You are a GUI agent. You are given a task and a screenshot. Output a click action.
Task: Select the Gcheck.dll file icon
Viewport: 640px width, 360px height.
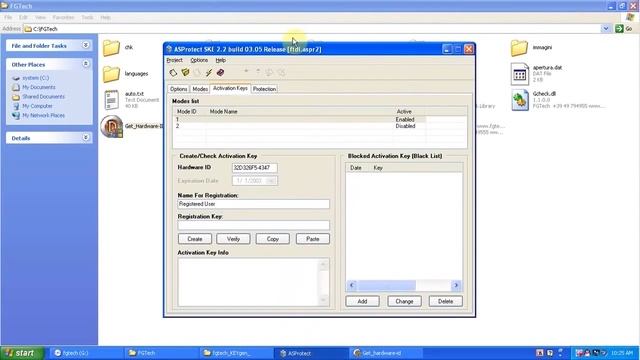tap(520, 100)
